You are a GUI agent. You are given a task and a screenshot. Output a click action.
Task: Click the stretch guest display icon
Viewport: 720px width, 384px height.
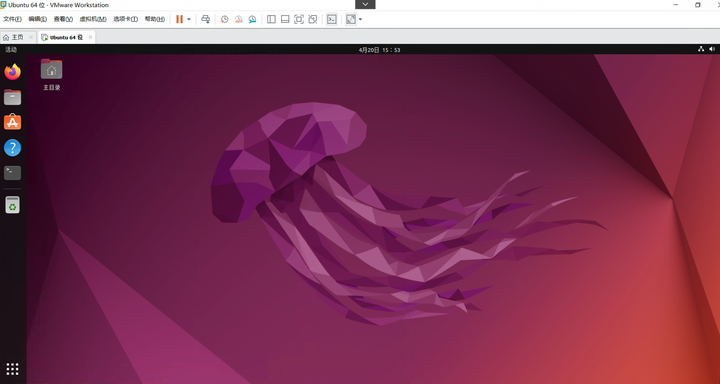coord(351,19)
